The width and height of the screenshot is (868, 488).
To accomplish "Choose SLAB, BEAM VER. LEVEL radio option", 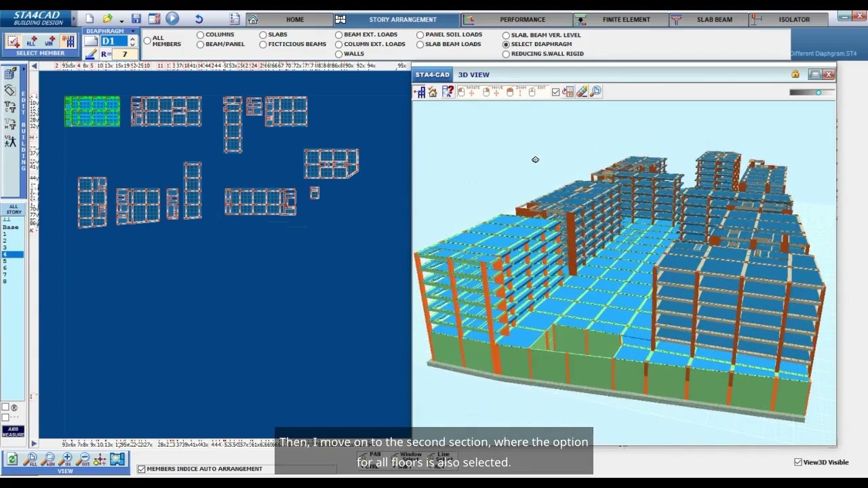I will click(506, 35).
